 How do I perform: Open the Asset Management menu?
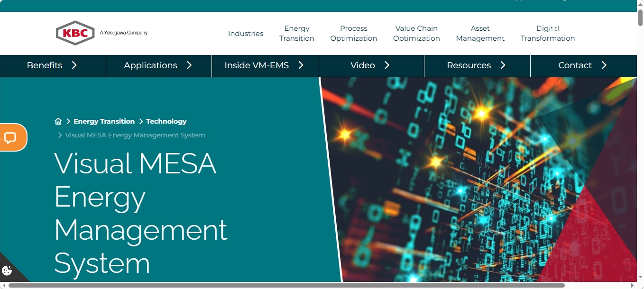pos(480,33)
